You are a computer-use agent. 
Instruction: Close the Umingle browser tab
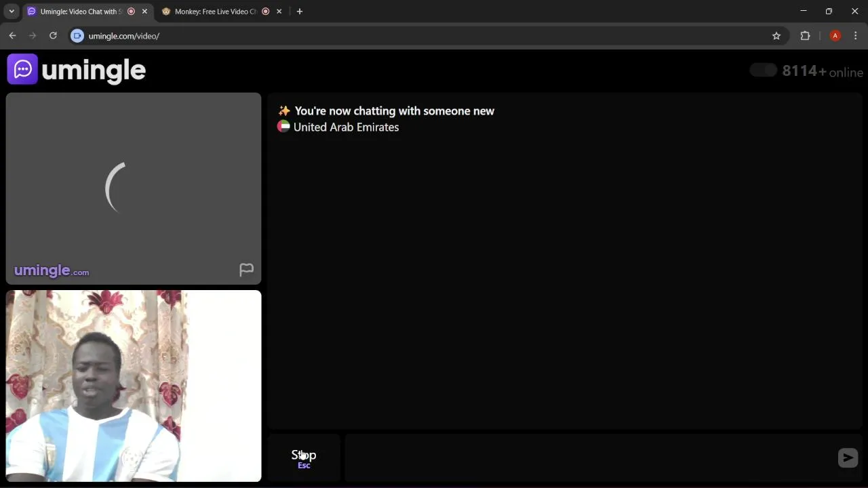point(144,12)
